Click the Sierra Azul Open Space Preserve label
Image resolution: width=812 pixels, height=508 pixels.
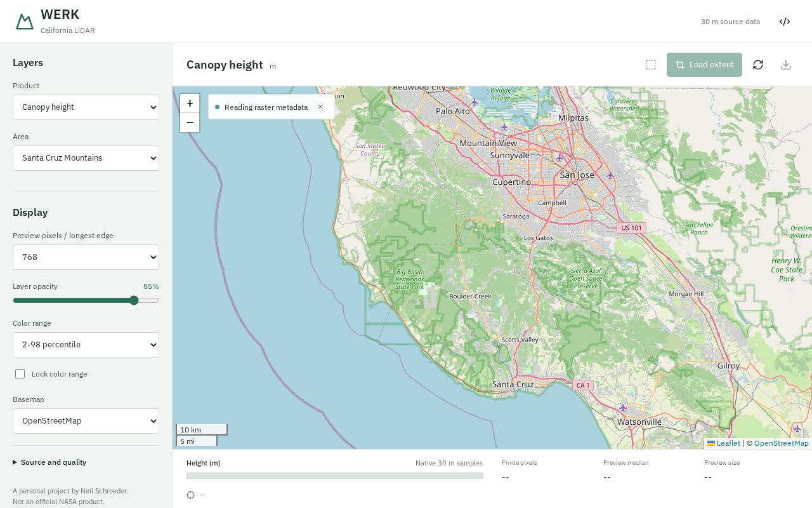[586, 278]
